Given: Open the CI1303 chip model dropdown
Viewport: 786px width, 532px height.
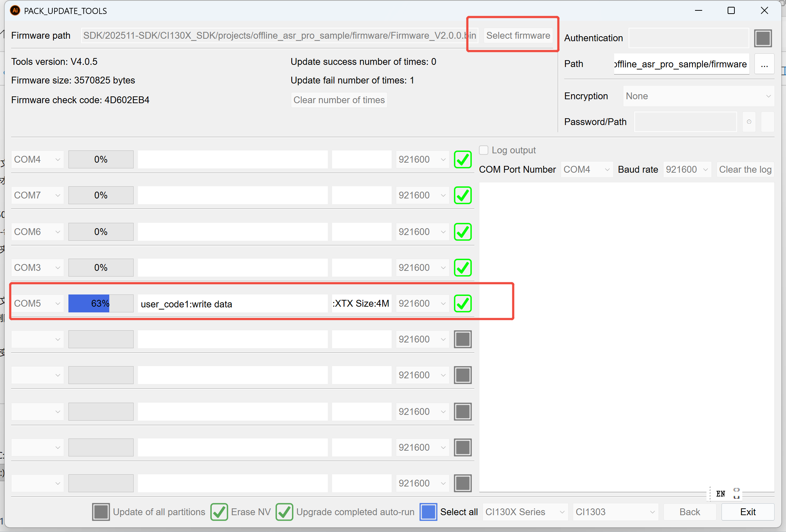Looking at the screenshot, I should (x=615, y=512).
